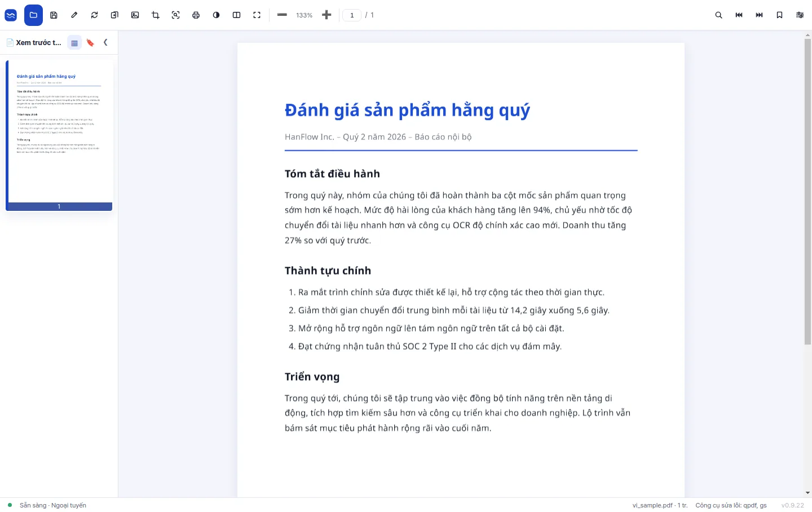Click the 133% zoom level value
812x512 pixels.
point(304,15)
